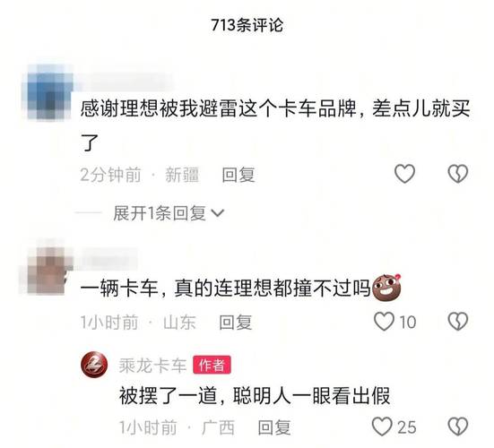Dislike the Xinjiang comment with broken heart
This screenshot has width=494, height=448.
point(458,174)
